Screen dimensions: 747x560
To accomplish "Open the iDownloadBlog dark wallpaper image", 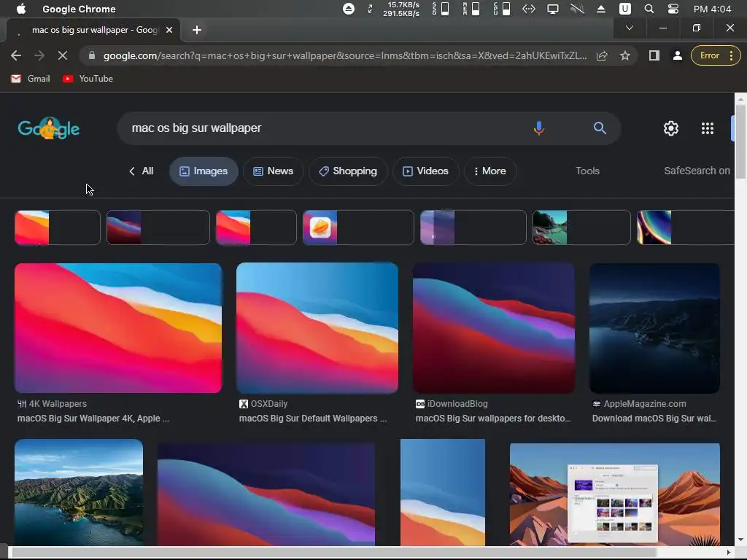I will click(x=494, y=328).
